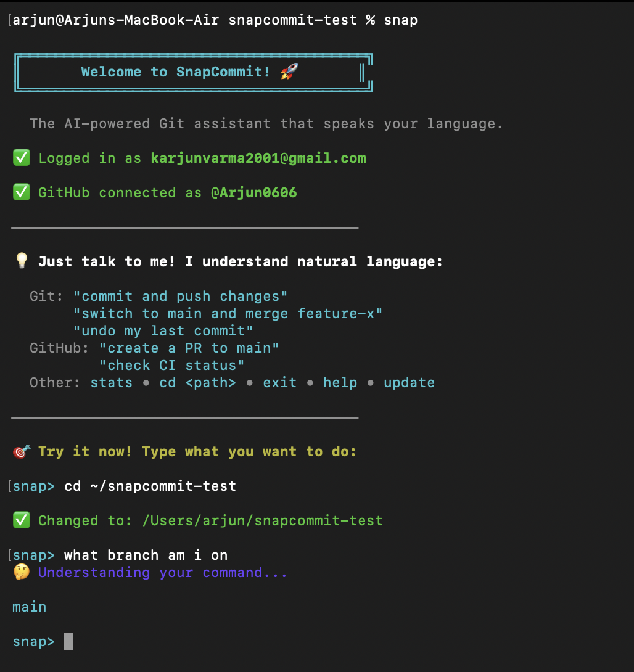The image size is (634, 672).
Task: Click the dart target emoji icon
Action: pyautogui.click(x=21, y=452)
